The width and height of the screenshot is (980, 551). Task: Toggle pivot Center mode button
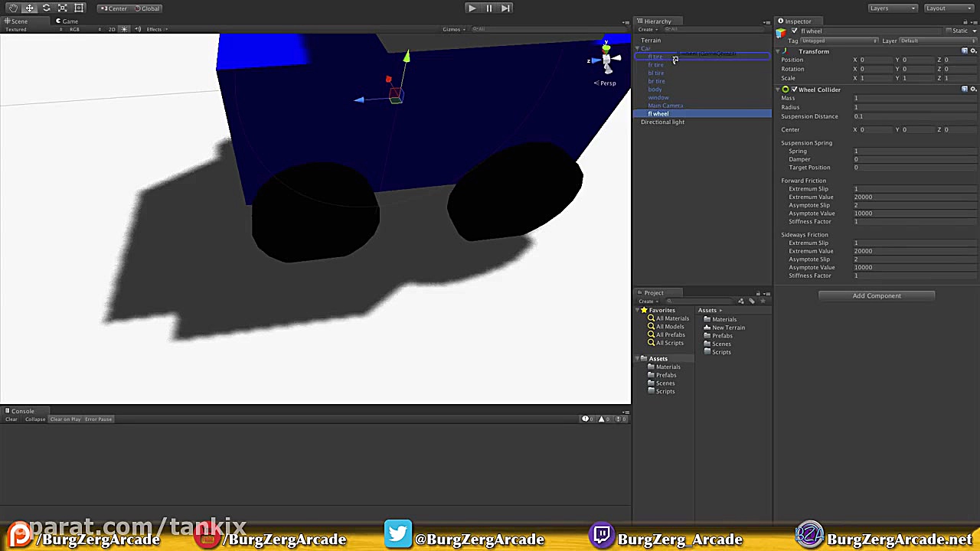114,8
